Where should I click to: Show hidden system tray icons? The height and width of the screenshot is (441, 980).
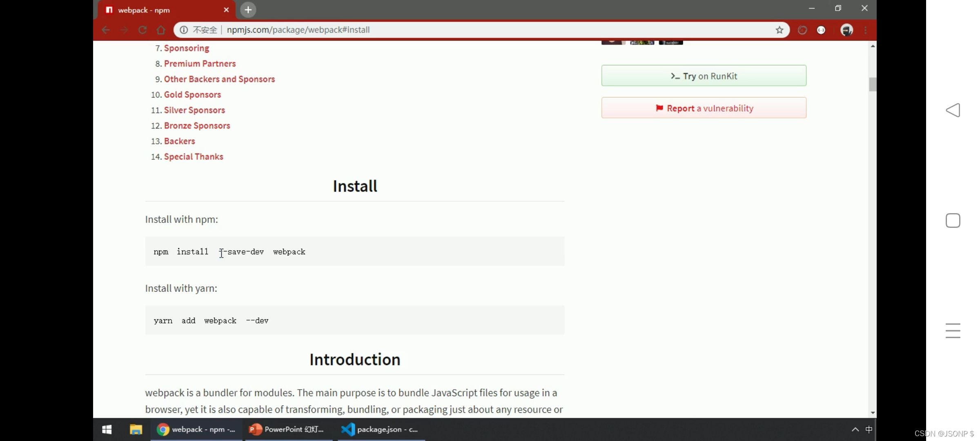855,430
